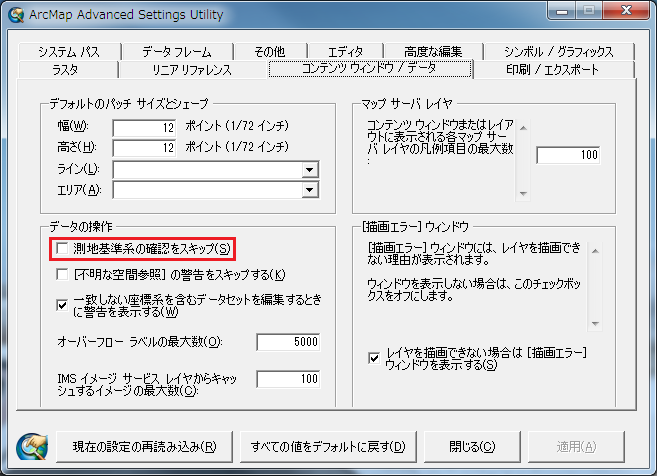Screen dimensions: 657x476
Task: Toggle レイヤを描画できない場合 [描画エラー] checkbox
Action: point(374,358)
